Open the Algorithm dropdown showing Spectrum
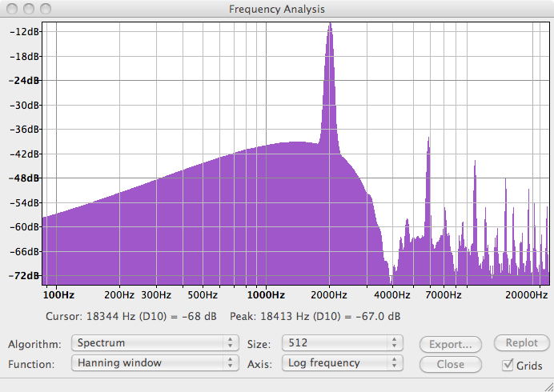554x392 pixels. [155, 343]
